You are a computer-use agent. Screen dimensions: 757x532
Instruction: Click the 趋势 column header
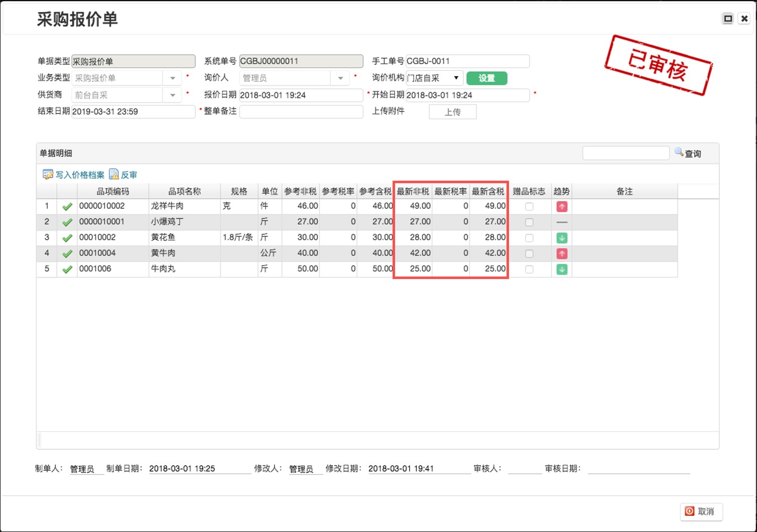[561, 191]
